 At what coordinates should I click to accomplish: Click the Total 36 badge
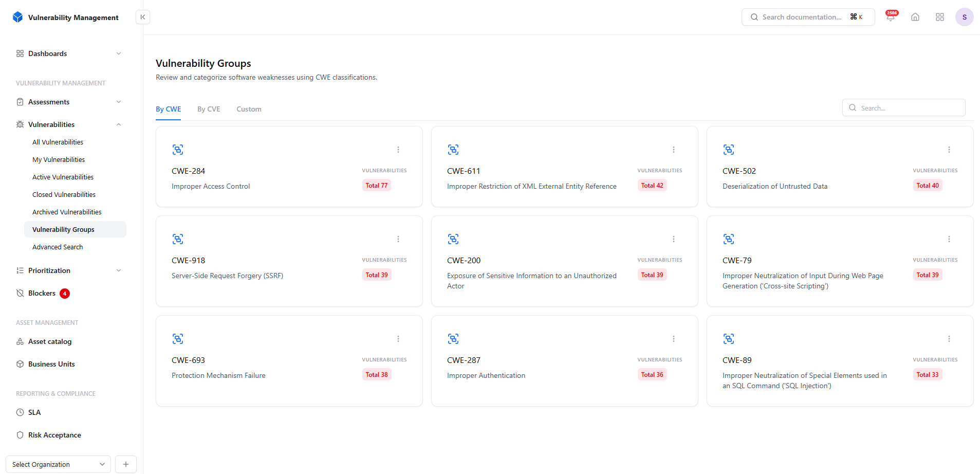coord(652,375)
